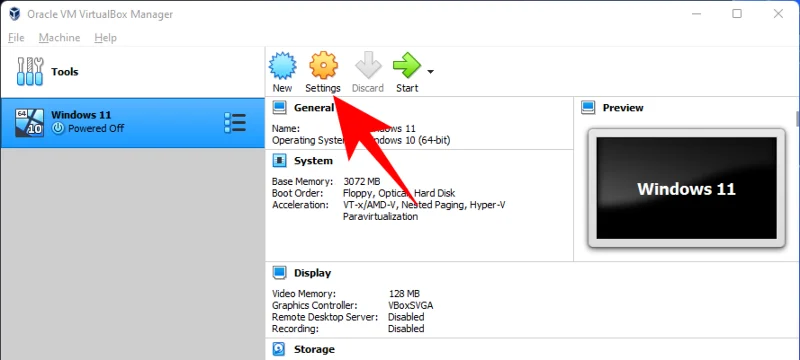
Task: Click the Preview section monitor icon
Action: 588,108
